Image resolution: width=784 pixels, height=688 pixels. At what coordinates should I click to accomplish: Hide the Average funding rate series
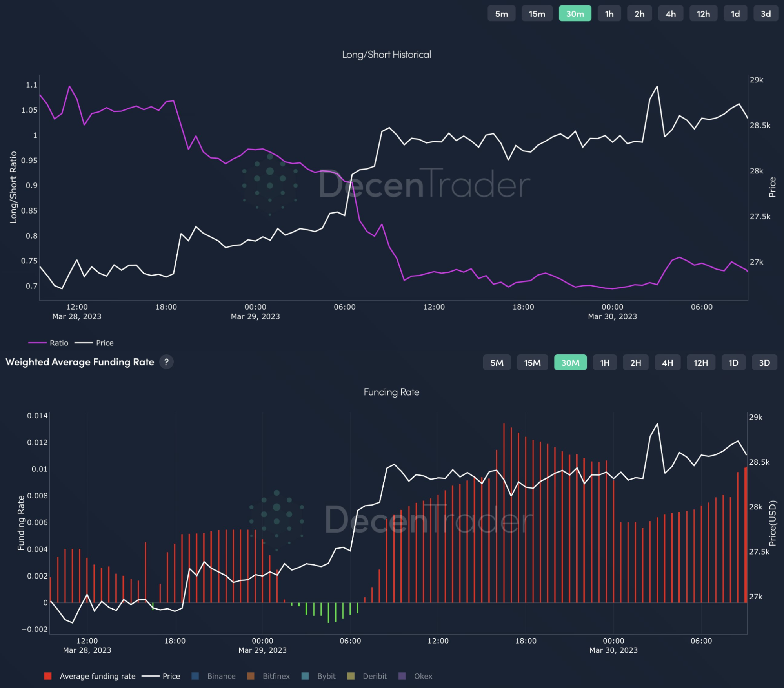90,676
